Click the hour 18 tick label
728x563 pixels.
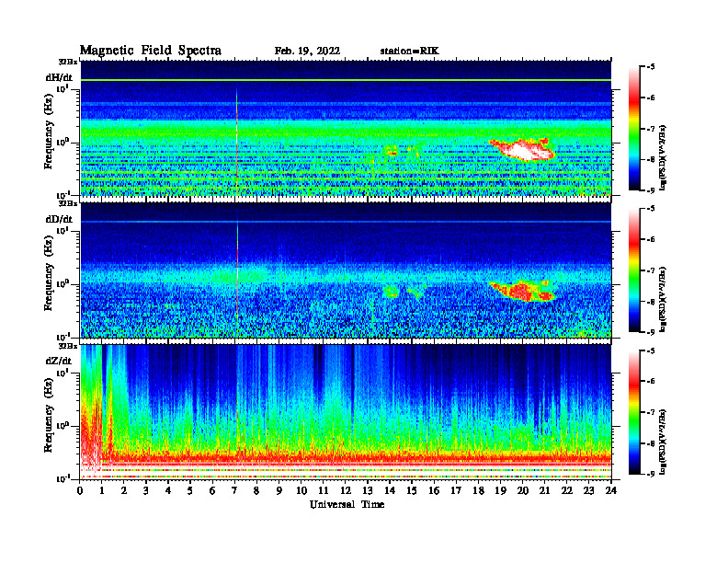[478, 491]
